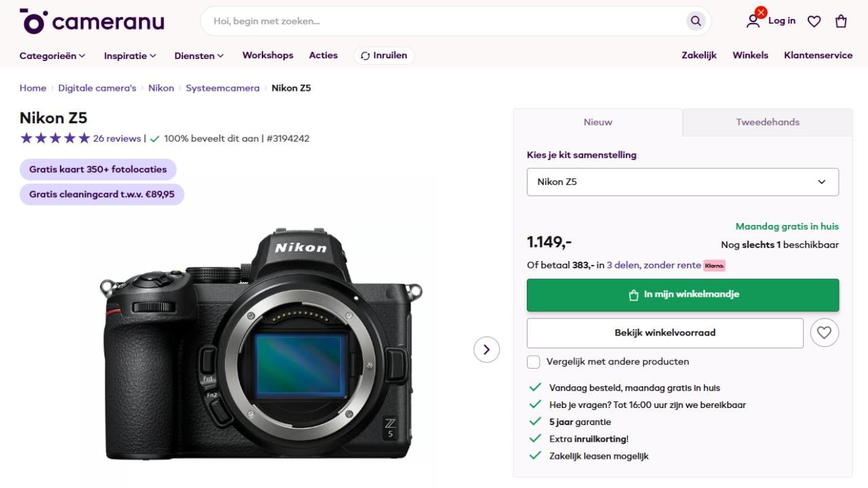Expand the Inspiratie menu
This screenshot has height=488, width=868.
pos(130,56)
